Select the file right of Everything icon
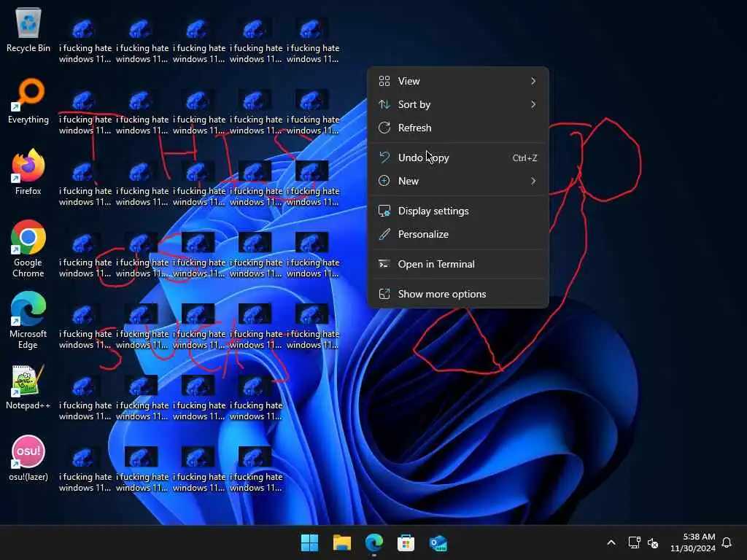 [x=85, y=112]
